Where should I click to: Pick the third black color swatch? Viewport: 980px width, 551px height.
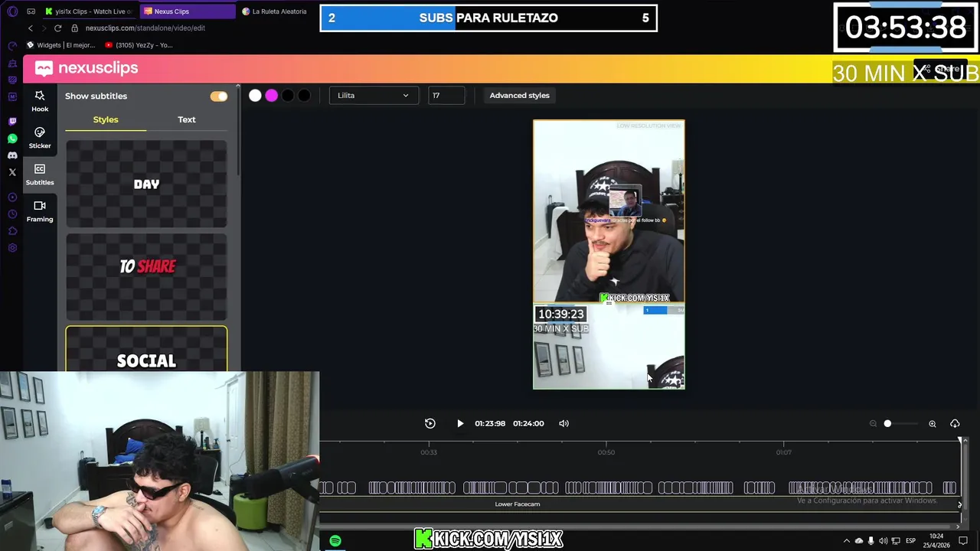(x=288, y=96)
